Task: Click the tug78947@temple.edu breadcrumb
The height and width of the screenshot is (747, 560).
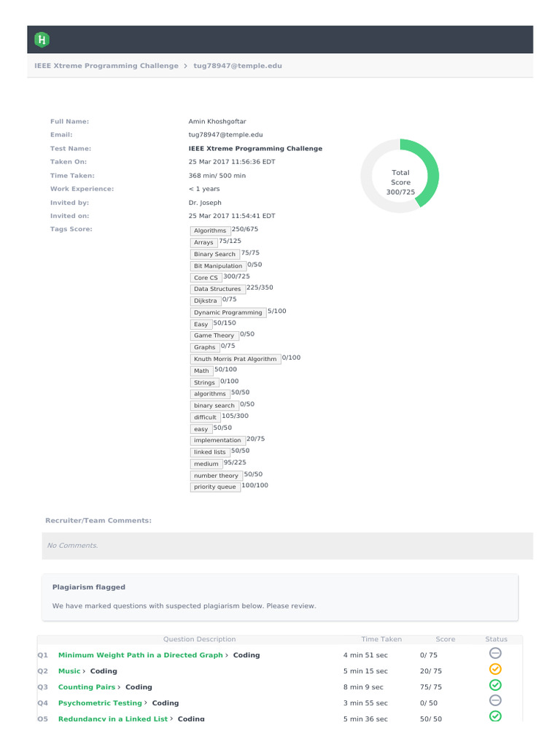Action: tap(237, 66)
